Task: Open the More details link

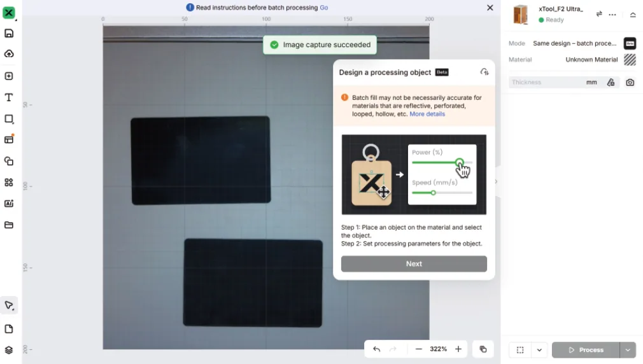Action: (x=427, y=114)
